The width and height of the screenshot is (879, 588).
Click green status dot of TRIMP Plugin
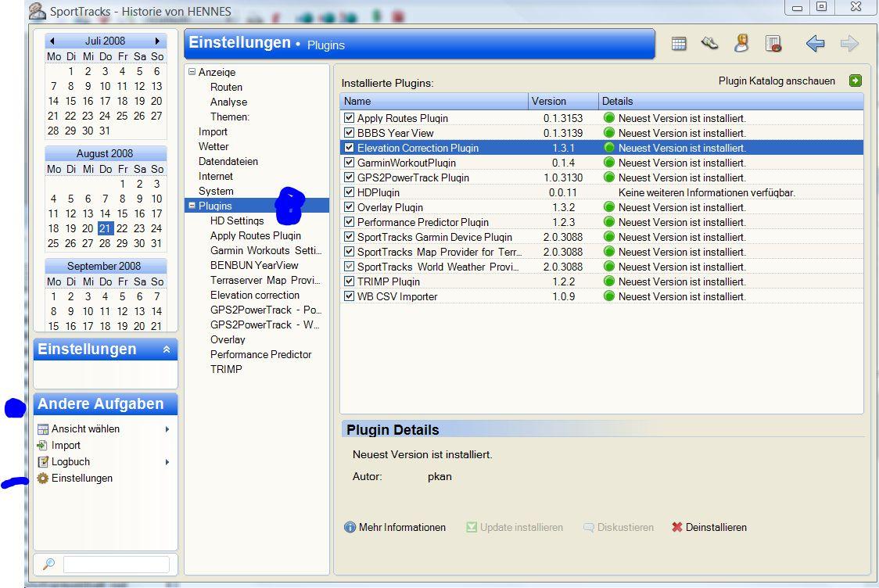click(x=608, y=281)
